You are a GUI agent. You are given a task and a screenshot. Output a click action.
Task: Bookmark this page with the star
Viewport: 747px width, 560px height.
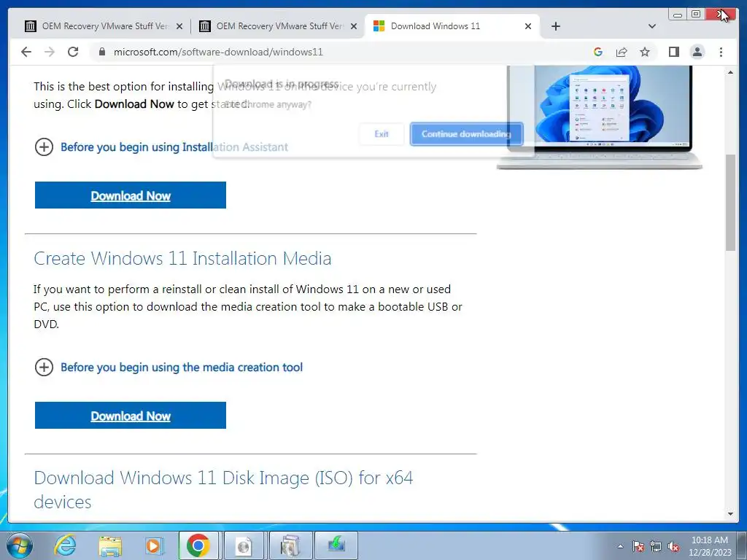tap(645, 52)
